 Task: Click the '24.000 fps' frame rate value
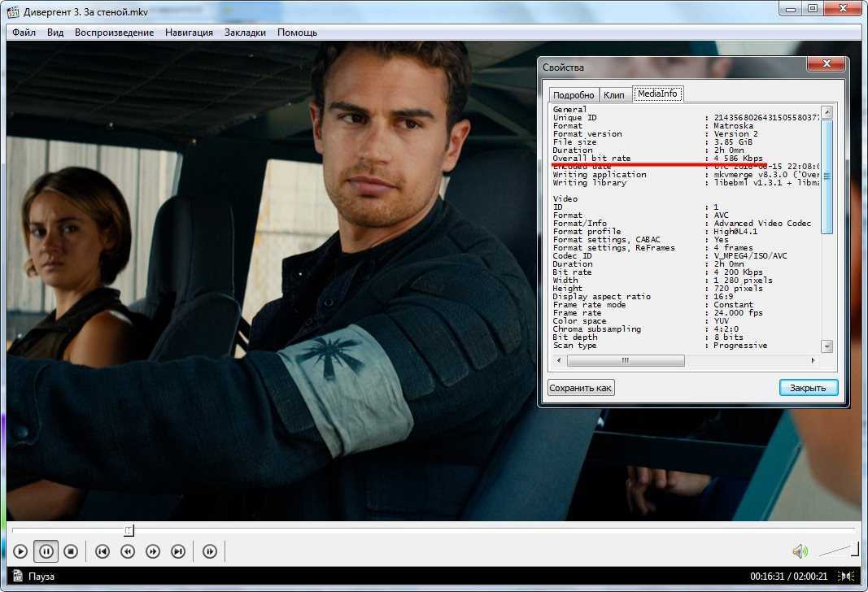(738, 312)
